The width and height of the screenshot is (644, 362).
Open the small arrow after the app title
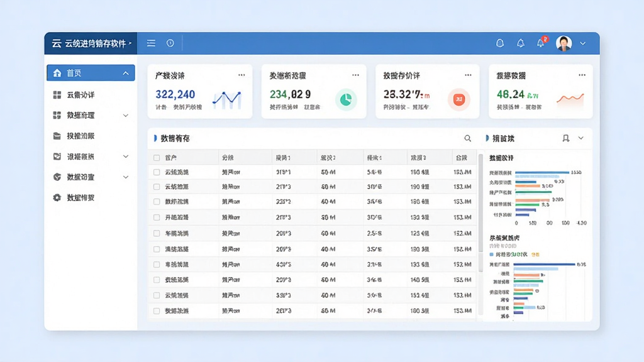130,43
